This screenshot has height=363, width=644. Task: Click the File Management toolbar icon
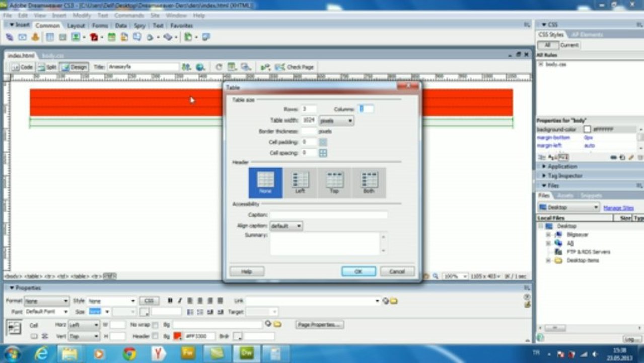click(186, 67)
